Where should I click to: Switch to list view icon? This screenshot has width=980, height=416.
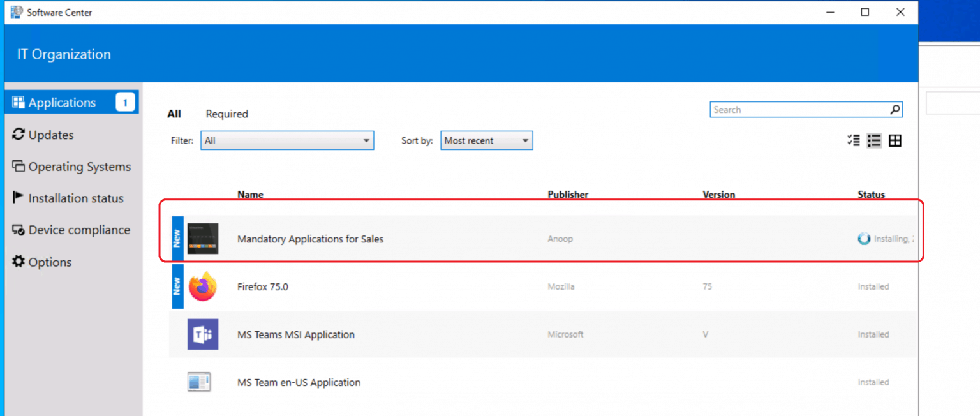(874, 141)
